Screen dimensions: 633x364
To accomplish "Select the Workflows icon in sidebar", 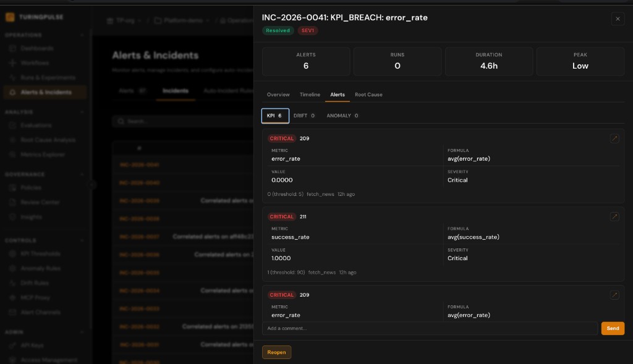I will pyautogui.click(x=12, y=62).
